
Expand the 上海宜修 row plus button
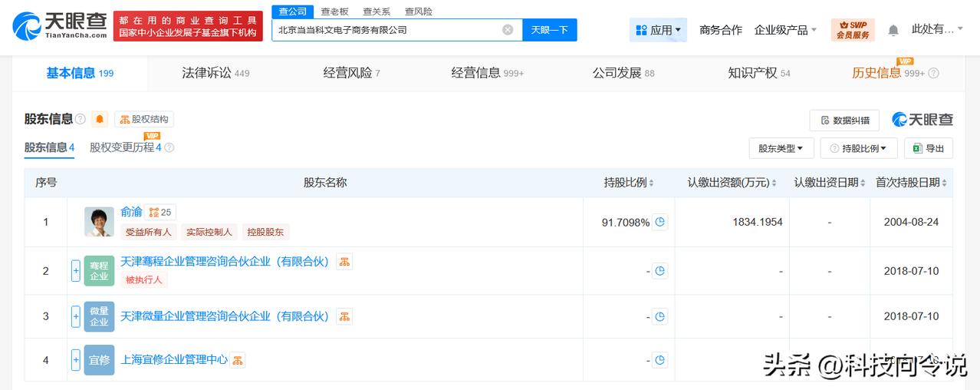[x=76, y=359]
